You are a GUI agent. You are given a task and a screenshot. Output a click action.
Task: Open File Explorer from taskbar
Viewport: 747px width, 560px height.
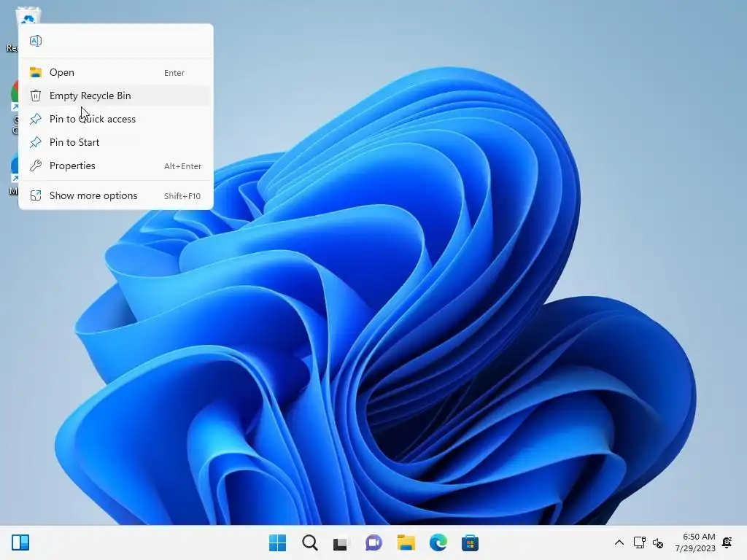(406, 542)
